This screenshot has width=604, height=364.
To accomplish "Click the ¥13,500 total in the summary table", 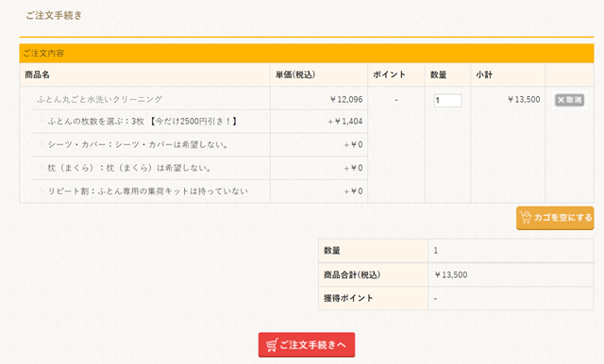I will click(x=451, y=274).
